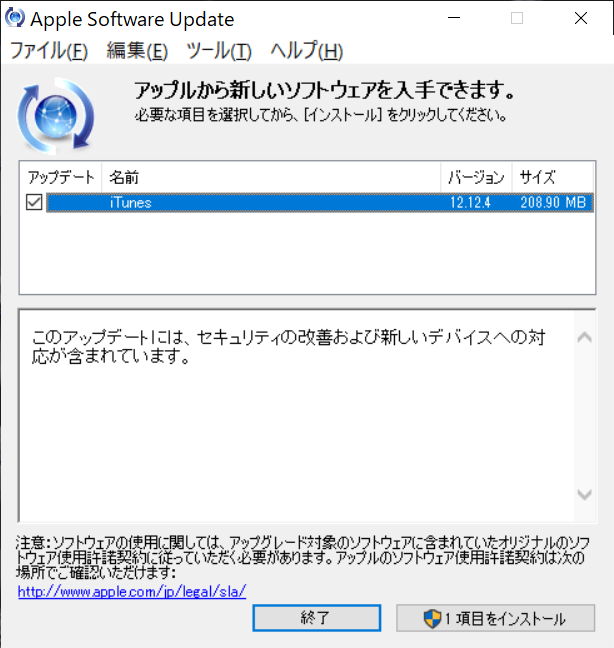Open the ヘルプ(H) menu
The image size is (614, 648).
pyautogui.click(x=307, y=51)
